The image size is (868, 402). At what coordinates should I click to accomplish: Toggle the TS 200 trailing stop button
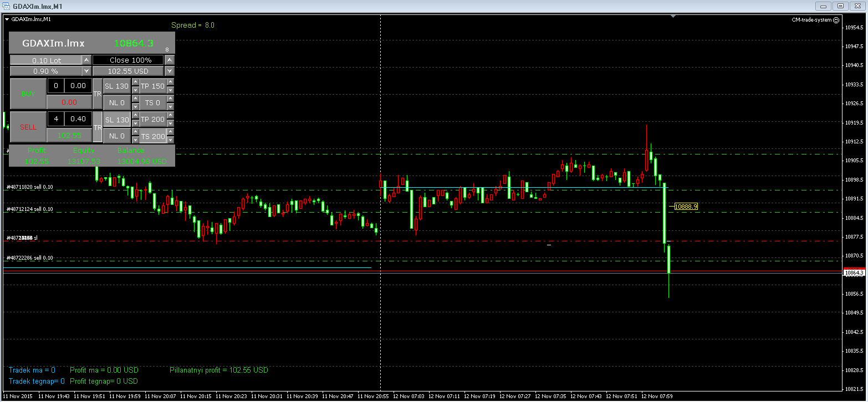coord(152,137)
